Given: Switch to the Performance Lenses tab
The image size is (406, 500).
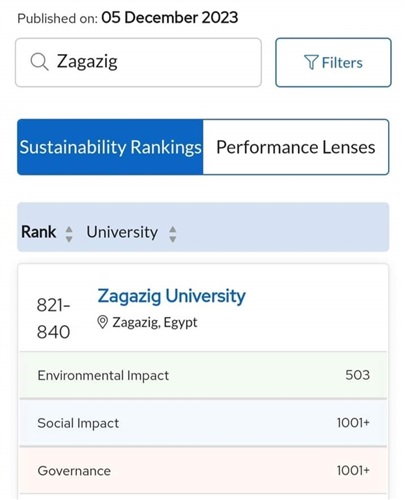Looking at the screenshot, I should (x=296, y=147).
